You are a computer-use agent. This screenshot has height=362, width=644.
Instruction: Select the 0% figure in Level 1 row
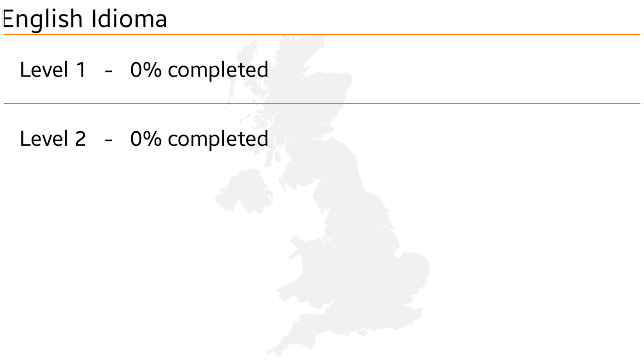point(145,70)
